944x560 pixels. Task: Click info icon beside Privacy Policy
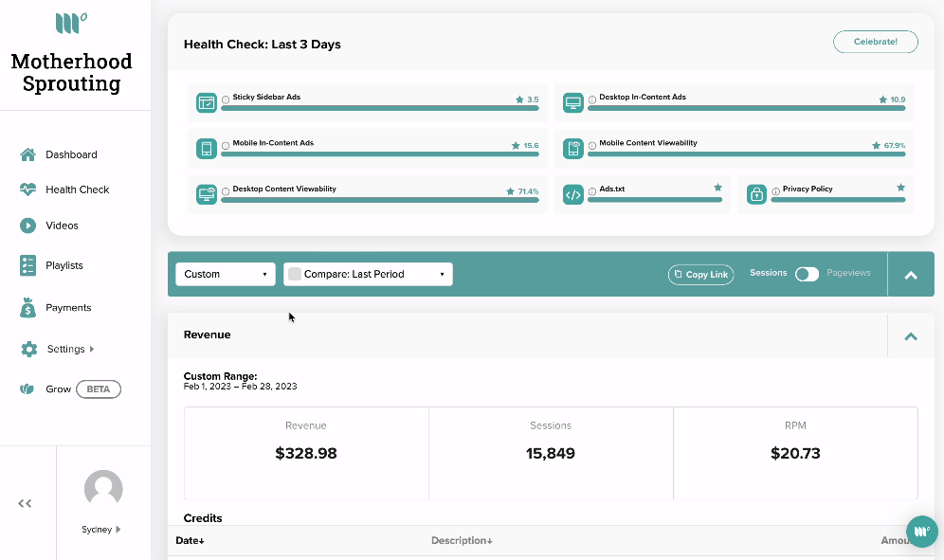click(776, 190)
